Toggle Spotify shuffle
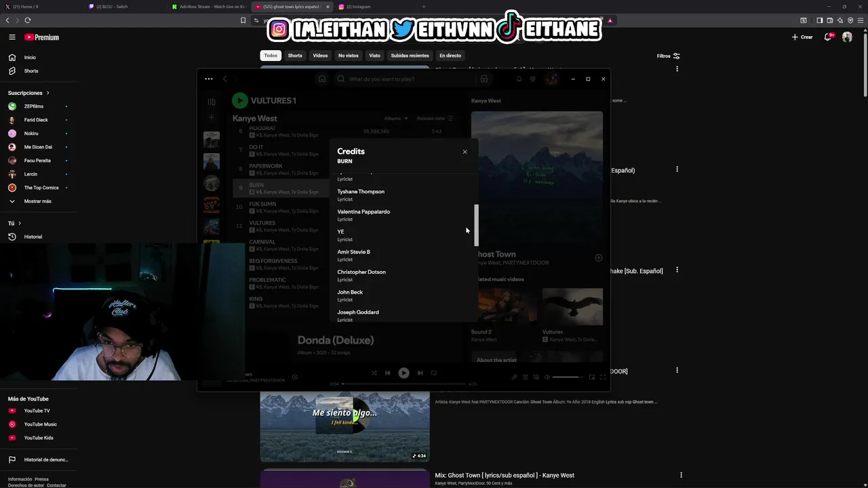This screenshot has height=488, width=868. point(374,373)
